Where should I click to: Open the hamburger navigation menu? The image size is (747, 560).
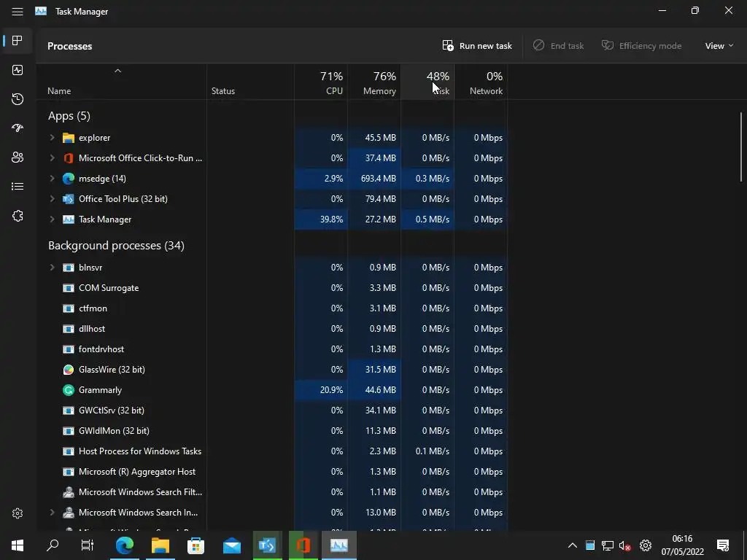click(x=18, y=12)
